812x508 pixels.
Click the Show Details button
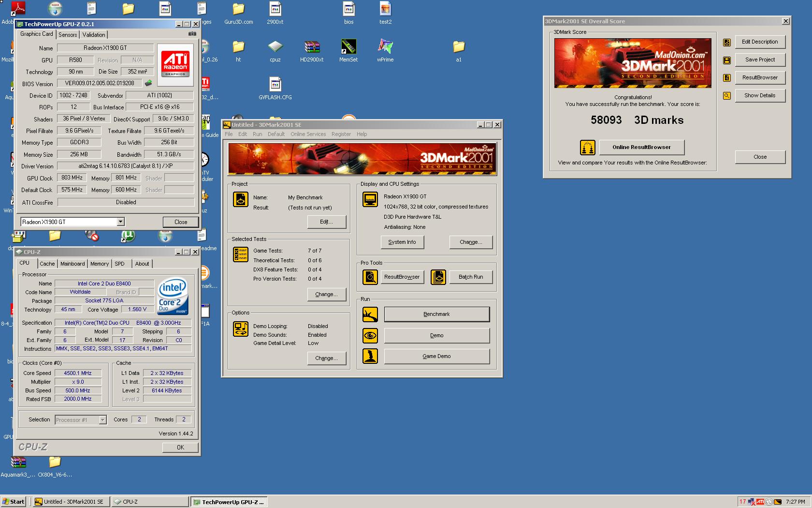(760, 95)
